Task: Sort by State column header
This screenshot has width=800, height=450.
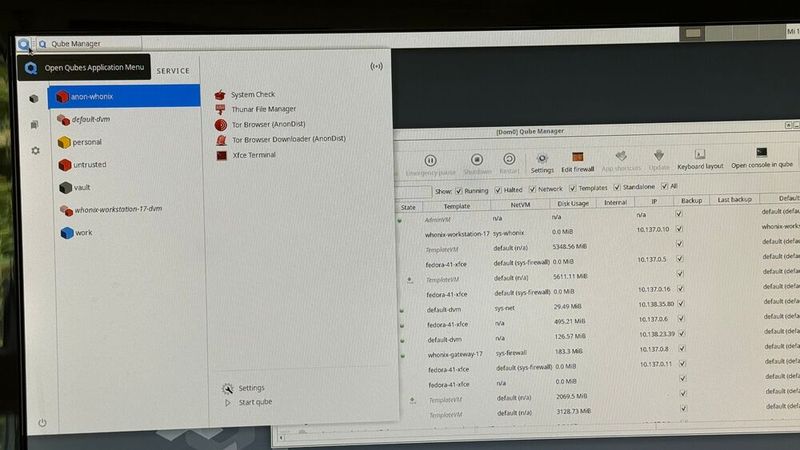Action: 408,207
